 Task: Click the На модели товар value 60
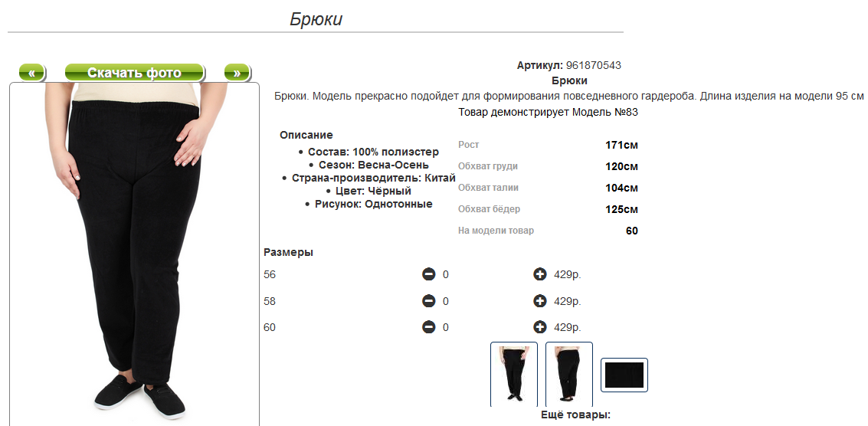point(631,231)
